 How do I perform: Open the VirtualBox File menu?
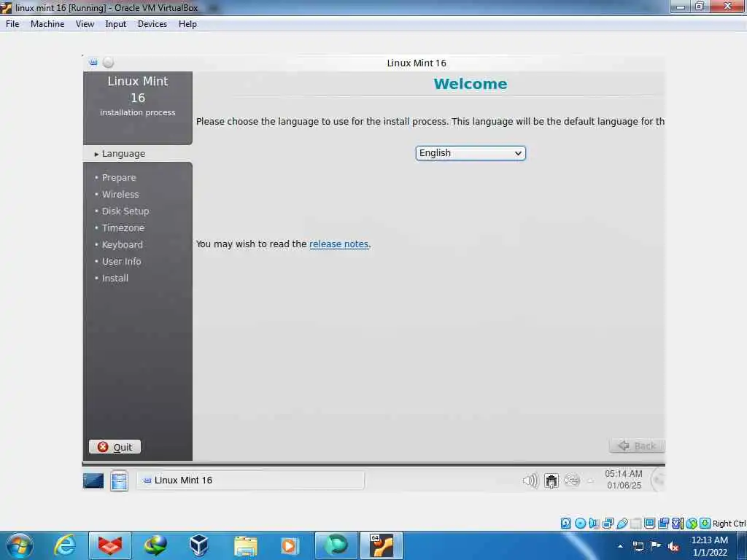click(12, 24)
